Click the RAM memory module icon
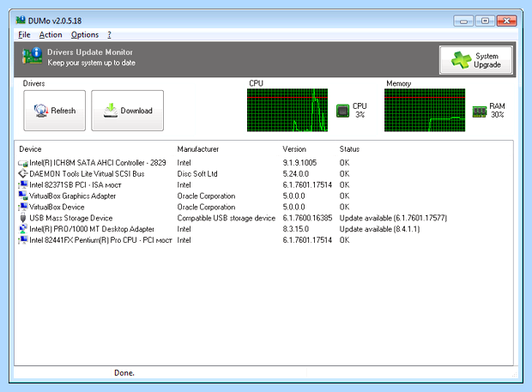532x392 pixels. 480,111
